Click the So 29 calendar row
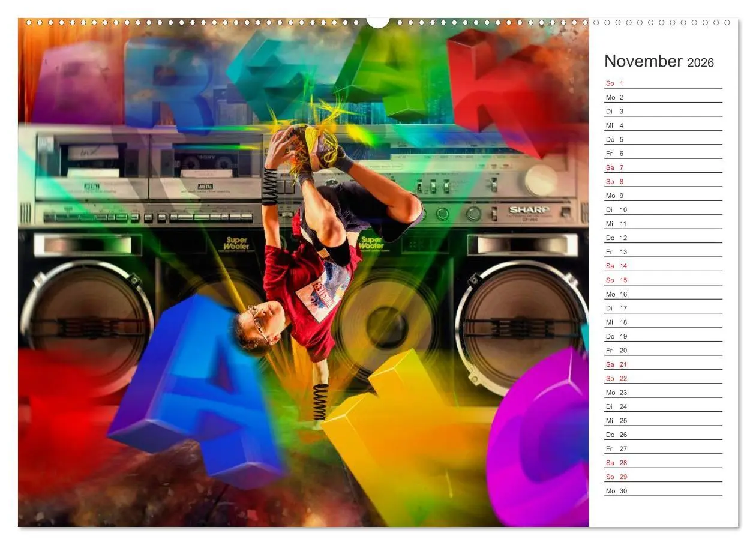Screen dimensions: 756x545 pos(663,477)
